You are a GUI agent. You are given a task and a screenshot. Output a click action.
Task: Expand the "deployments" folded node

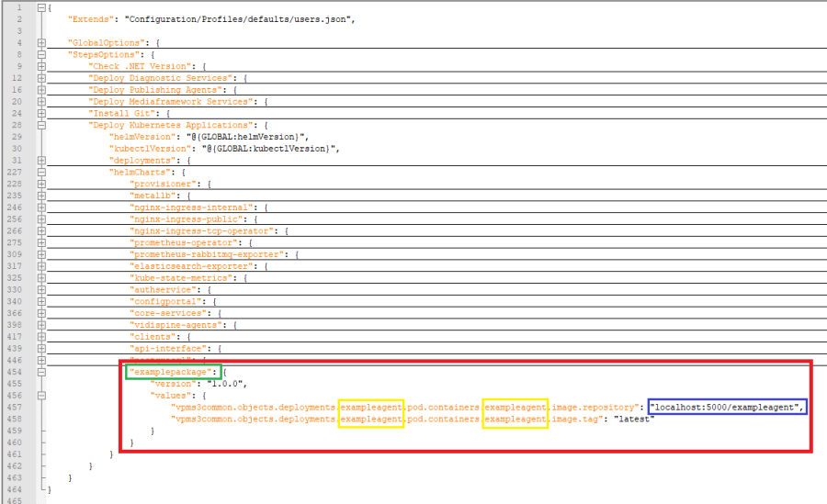pos(41,160)
